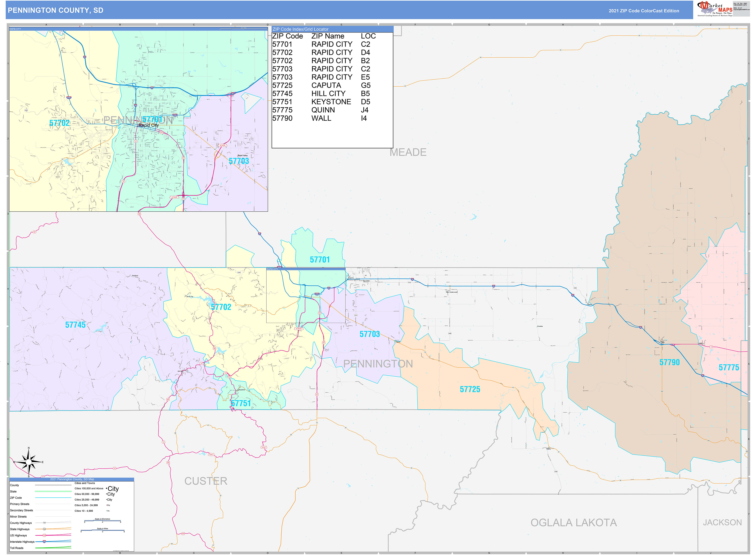Click the PENNINGTON COUNTY, SD title
This screenshot has width=756, height=555.
[56, 10]
